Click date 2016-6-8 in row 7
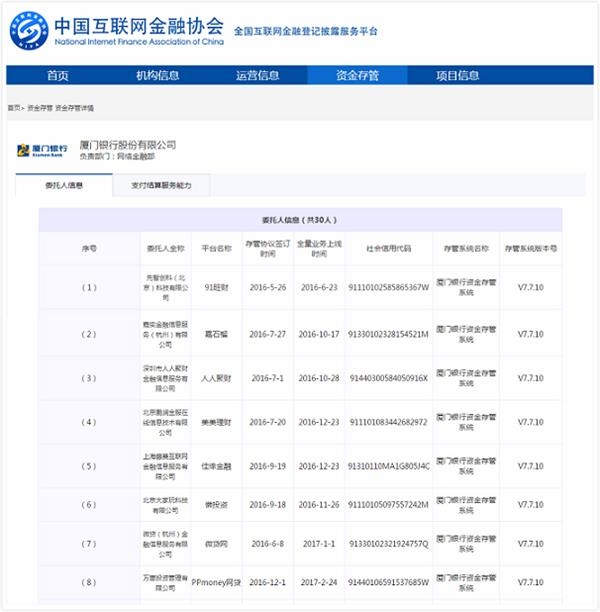600x612 pixels. (x=268, y=544)
